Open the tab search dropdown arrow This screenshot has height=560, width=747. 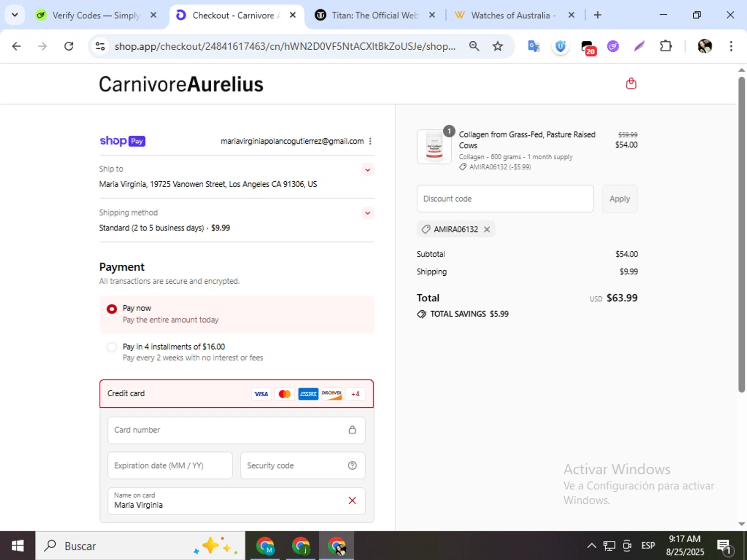[x=15, y=15]
